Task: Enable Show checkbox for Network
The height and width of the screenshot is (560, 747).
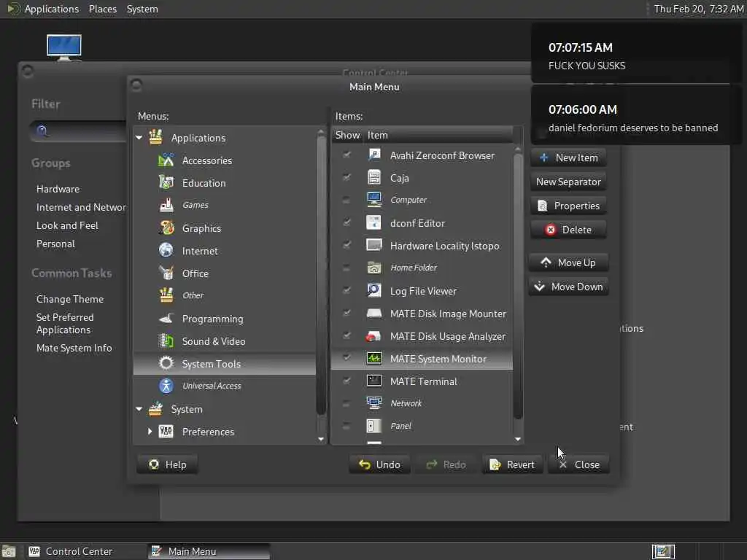Action: 347,403
